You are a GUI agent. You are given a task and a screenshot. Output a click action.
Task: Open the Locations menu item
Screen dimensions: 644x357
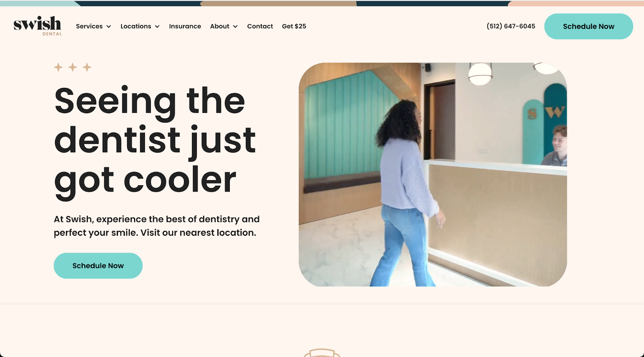(136, 26)
